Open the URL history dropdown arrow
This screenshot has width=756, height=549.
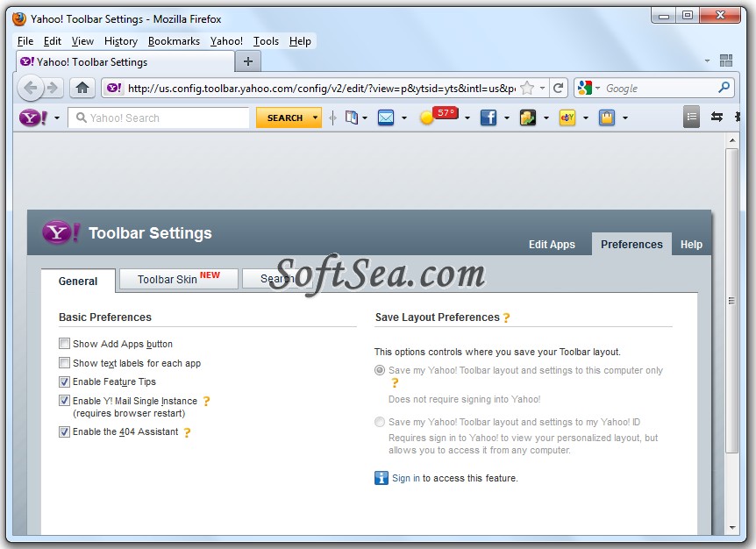click(542, 89)
